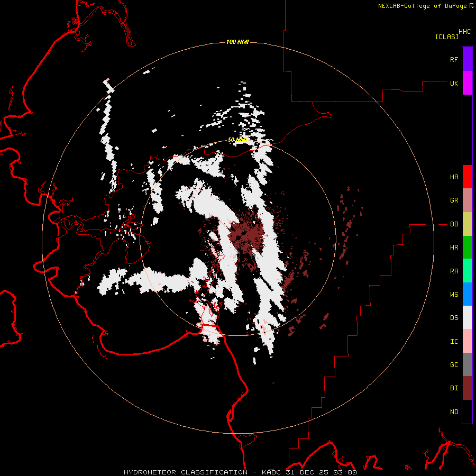Screen dimensions: 476x476
Task: Click the WS legend label
Action: (454, 294)
